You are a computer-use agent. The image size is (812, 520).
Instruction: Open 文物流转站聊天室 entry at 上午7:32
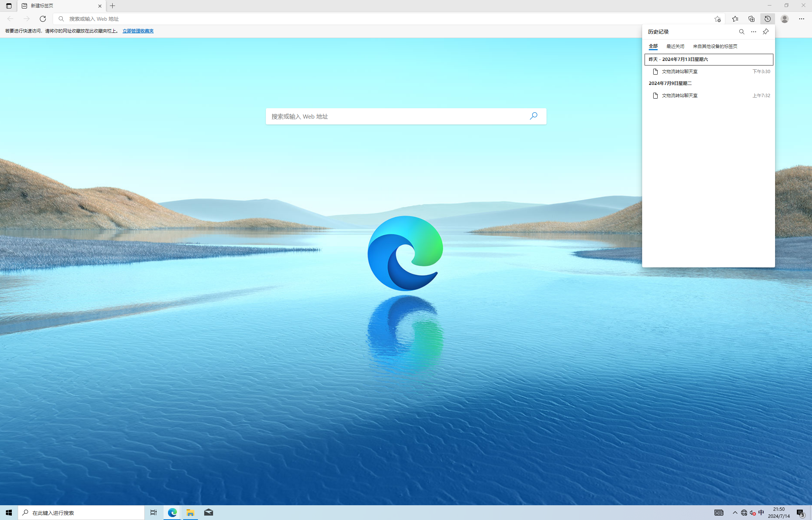tap(709, 96)
